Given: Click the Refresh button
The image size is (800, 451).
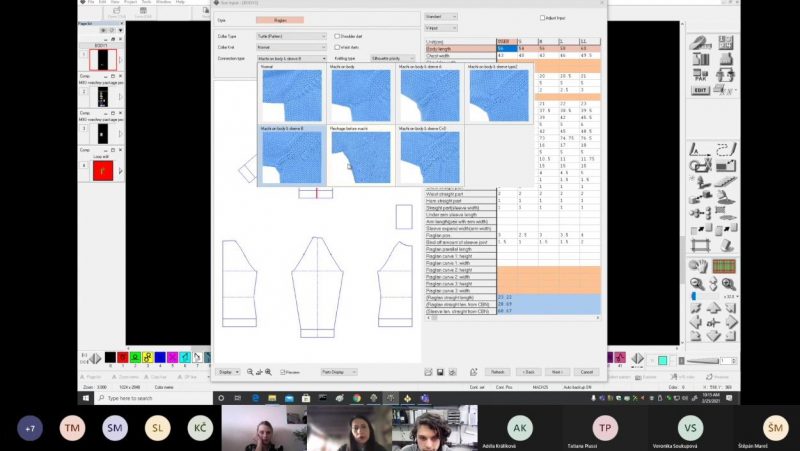Looking at the screenshot, I should pos(500,371).
